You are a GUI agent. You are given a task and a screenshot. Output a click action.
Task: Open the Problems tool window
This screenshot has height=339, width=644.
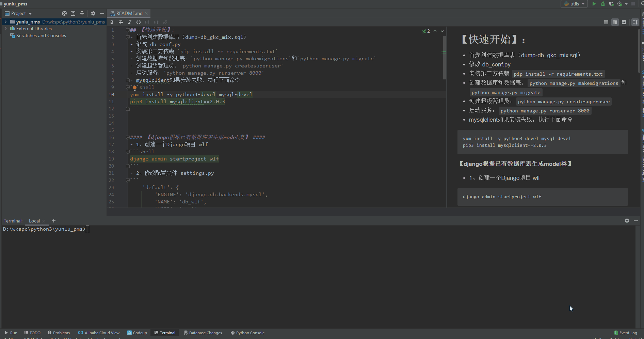[x=59, y=333]
